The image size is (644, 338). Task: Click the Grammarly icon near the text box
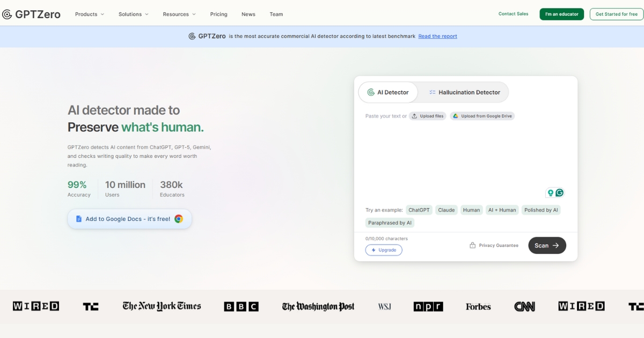point(559,193)
